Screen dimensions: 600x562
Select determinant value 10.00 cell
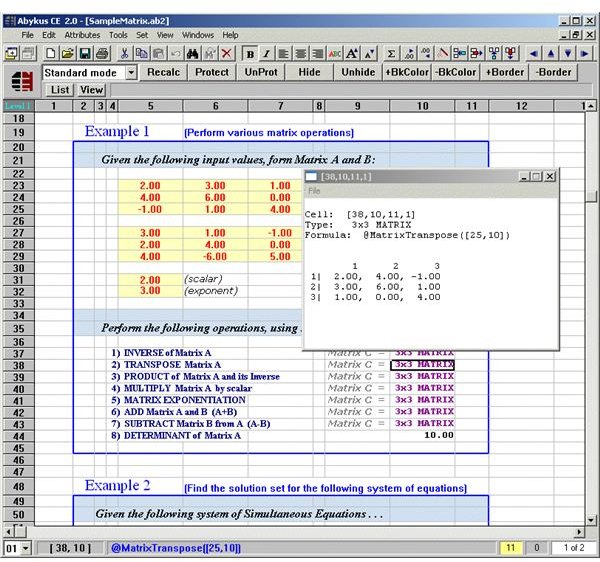click(x=422, y=435)
